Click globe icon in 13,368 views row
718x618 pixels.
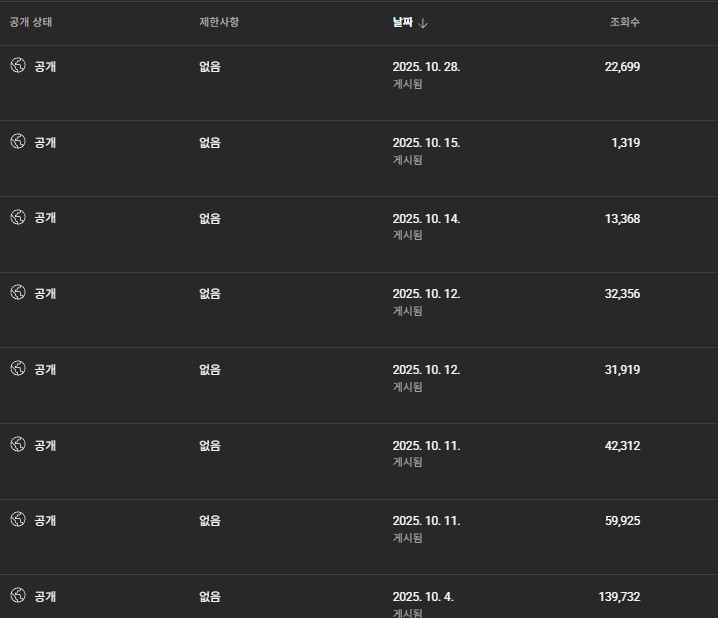pyautogui.click(x=17, y=217)
